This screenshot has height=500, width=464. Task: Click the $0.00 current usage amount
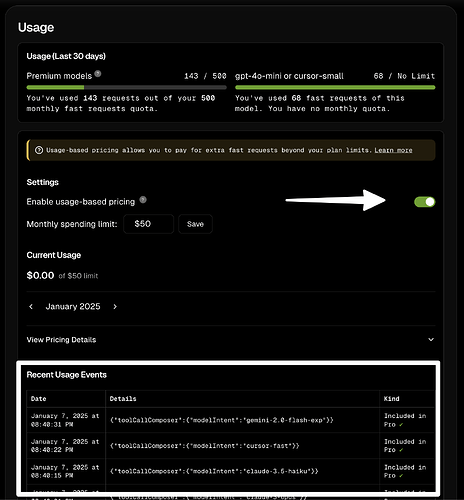tap(40, 275)
